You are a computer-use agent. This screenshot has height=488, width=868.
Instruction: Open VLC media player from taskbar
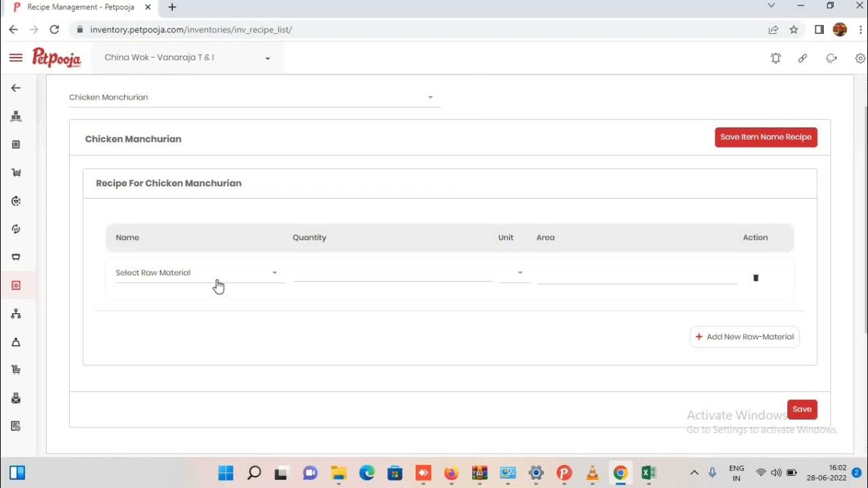point(592,473)
